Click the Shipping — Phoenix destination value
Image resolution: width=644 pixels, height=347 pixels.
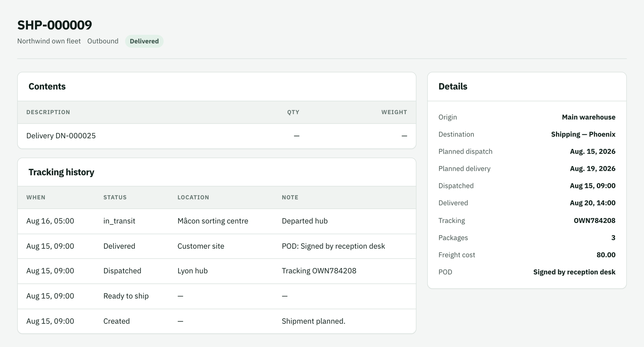point(583,134)
